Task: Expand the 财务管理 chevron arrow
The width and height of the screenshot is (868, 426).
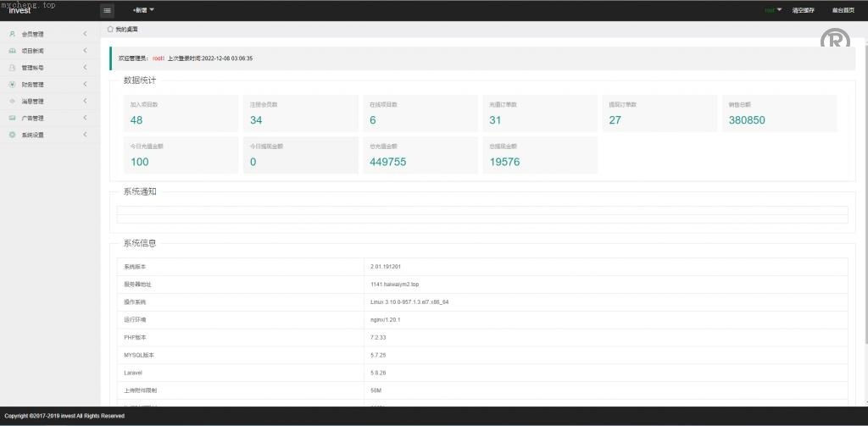Action: [x=85, y=85]
